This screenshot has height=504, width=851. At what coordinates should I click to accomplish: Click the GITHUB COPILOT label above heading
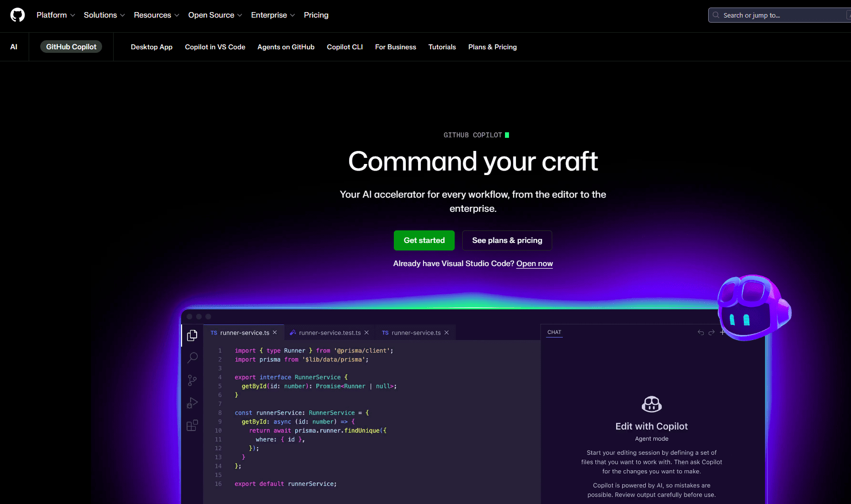pyautogui.click(x=473, y=135)
